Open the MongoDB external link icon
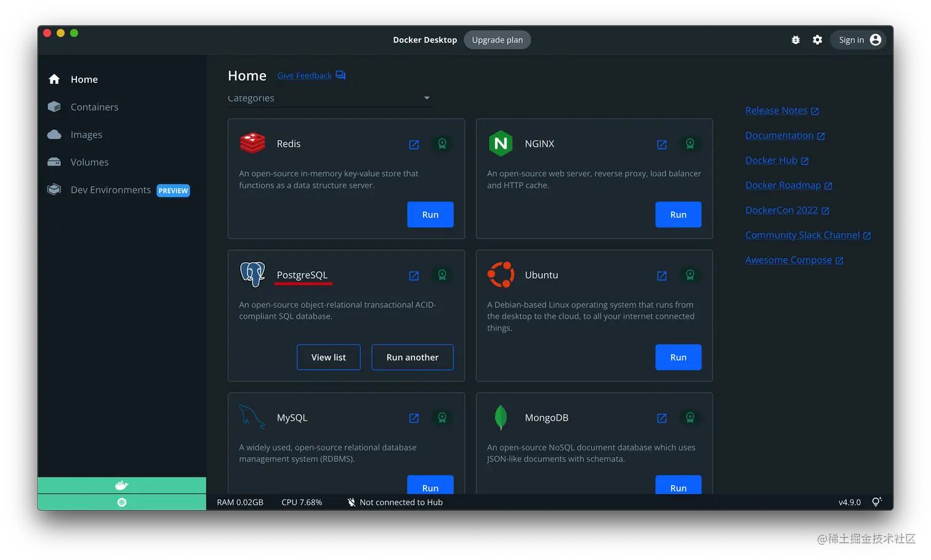931x560 pixels. tap(662, 418)
